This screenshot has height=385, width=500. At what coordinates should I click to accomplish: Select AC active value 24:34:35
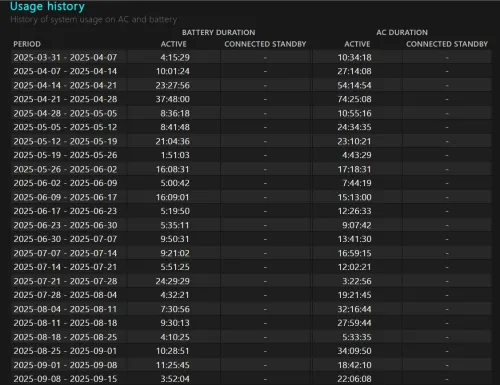tap(354, 127)
